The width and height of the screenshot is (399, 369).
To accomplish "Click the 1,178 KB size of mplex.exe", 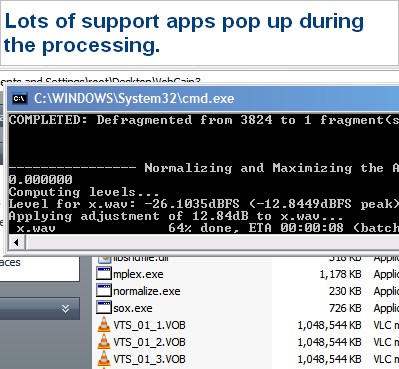I will point(341,274).
